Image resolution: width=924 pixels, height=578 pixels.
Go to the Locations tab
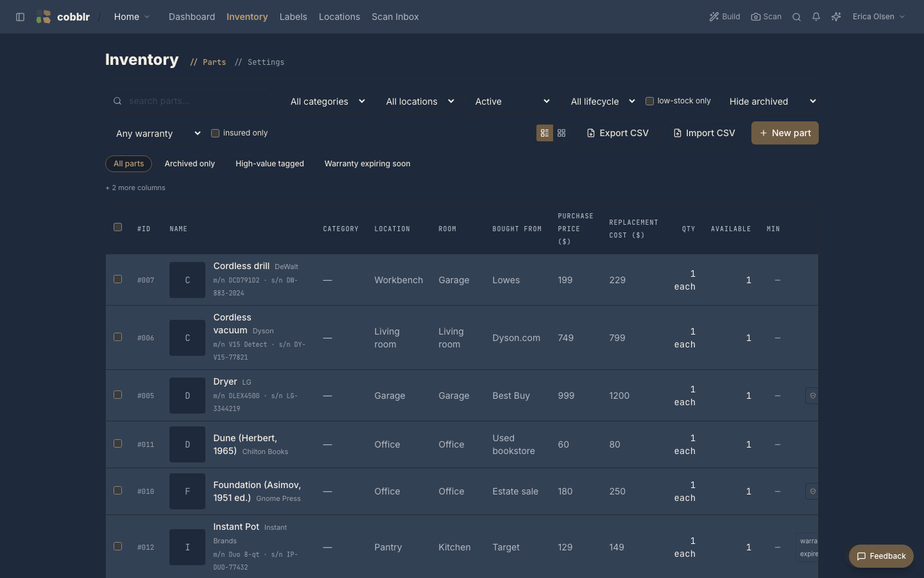pyautogui.click(x=339, y=17)
